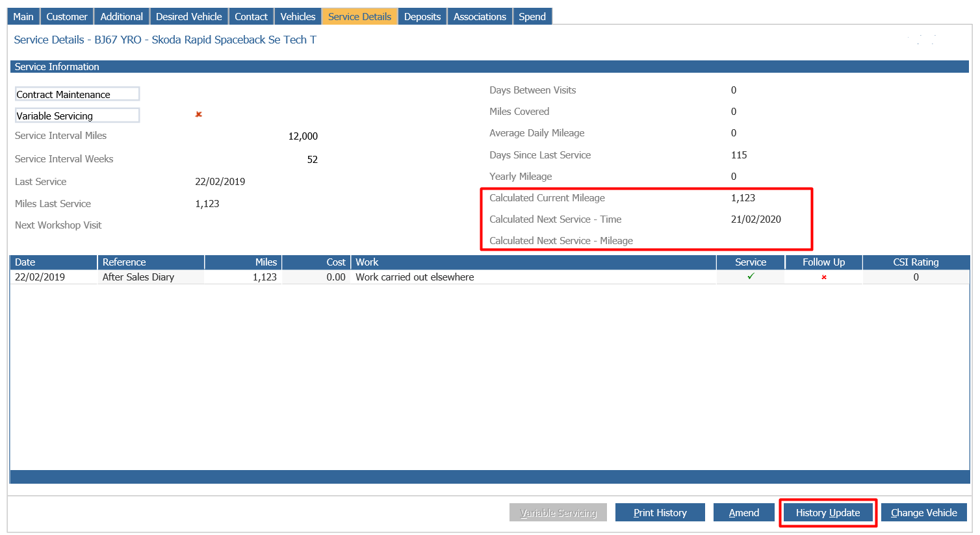The height and width of the screenshot is (535, 980).
Task: Click the Amend button
Action: 744,512
